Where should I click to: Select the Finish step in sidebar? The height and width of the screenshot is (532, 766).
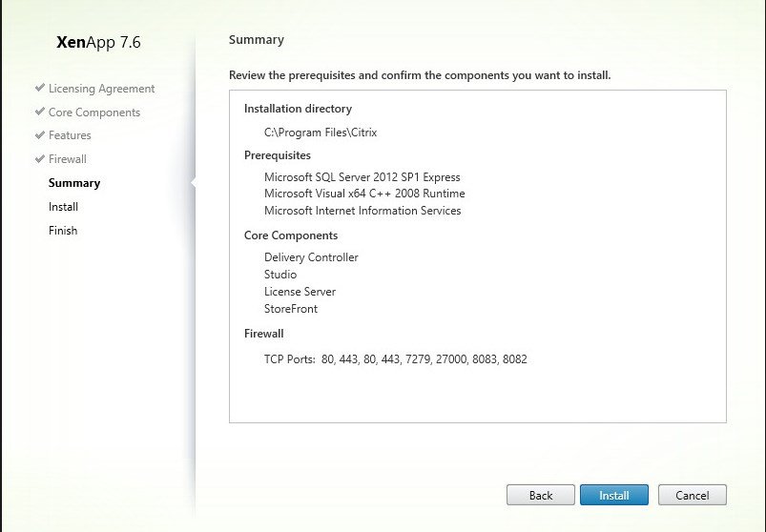point(63,231)
